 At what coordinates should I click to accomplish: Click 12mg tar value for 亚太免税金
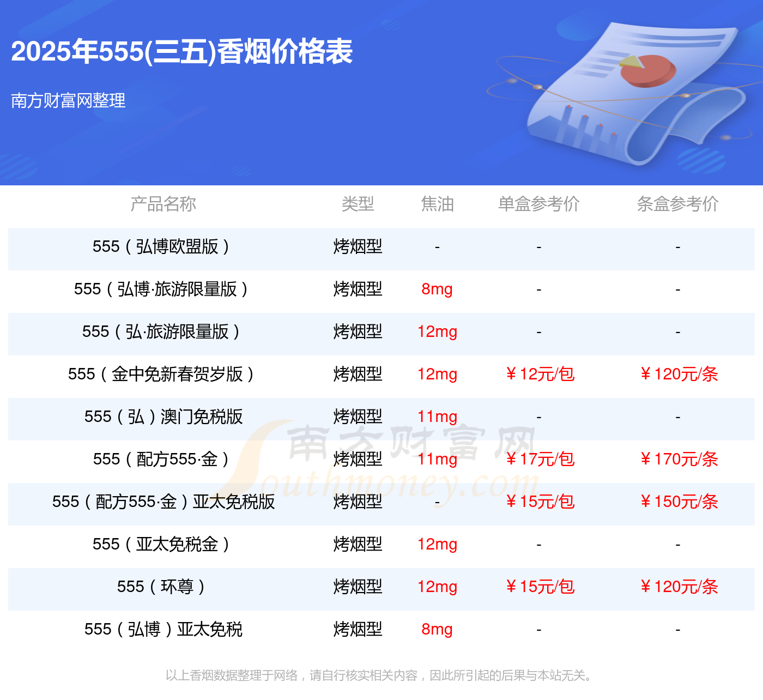(437, 544)
